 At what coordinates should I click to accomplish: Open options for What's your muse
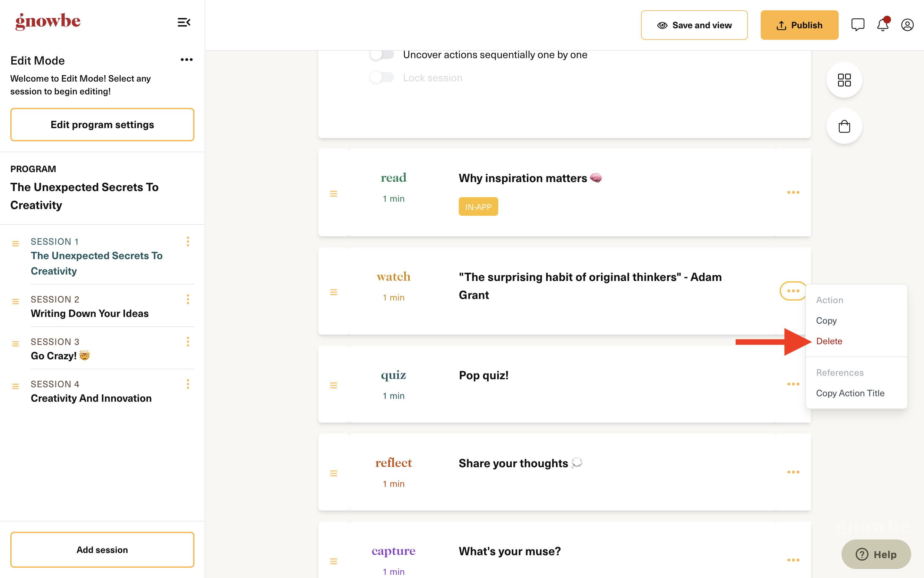pyautogui.click(x=793, y=560)
